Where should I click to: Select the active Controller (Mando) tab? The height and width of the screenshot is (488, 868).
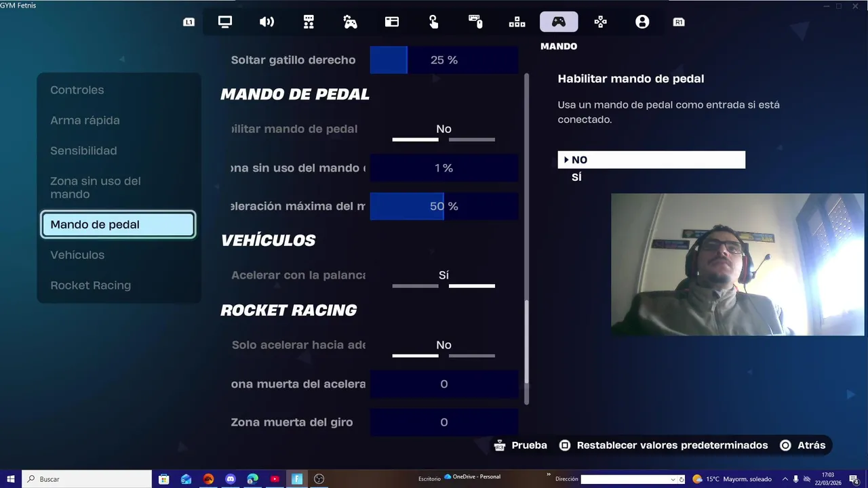click(x=559, y=22)
